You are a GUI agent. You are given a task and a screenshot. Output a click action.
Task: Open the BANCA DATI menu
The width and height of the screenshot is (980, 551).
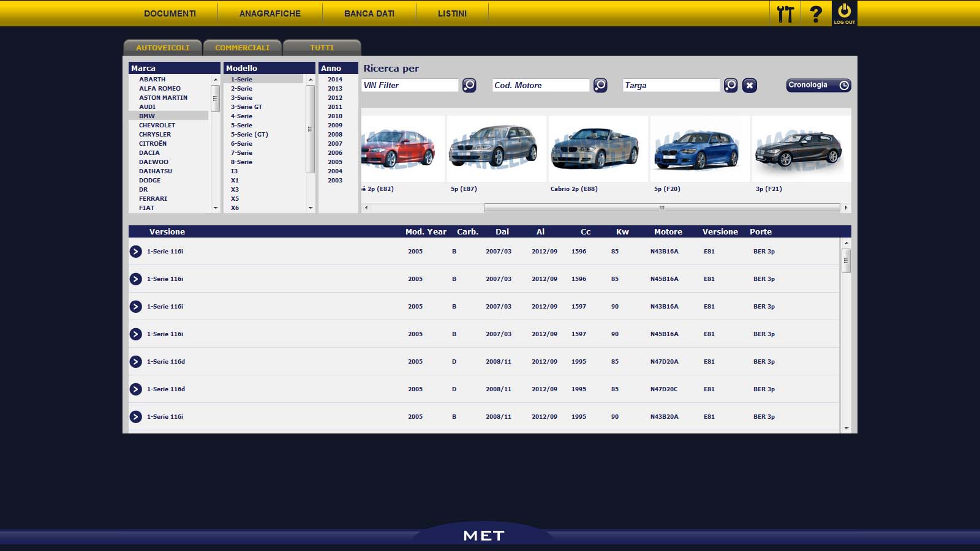point(369,13)
